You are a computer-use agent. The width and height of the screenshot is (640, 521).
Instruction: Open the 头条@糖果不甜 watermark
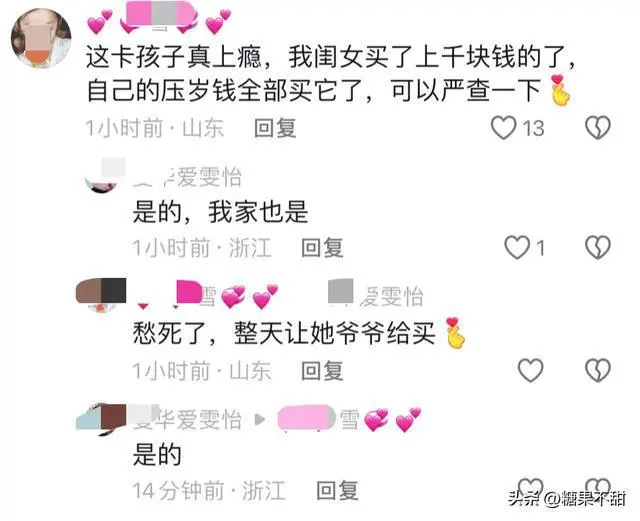tap(567, 499)
